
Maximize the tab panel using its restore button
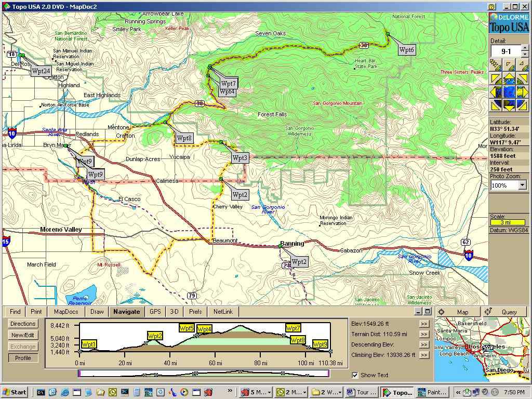click(428, 312)
